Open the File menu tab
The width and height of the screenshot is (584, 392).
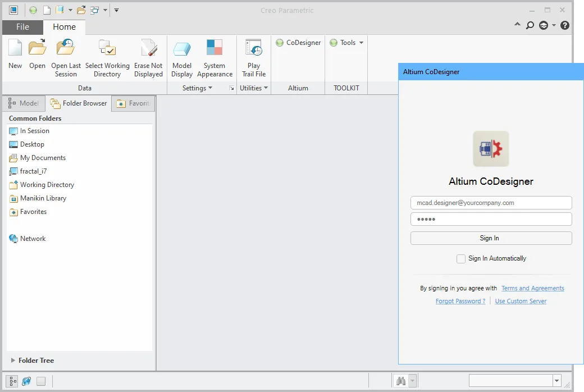pyautogui.click(x=22, y=27)
